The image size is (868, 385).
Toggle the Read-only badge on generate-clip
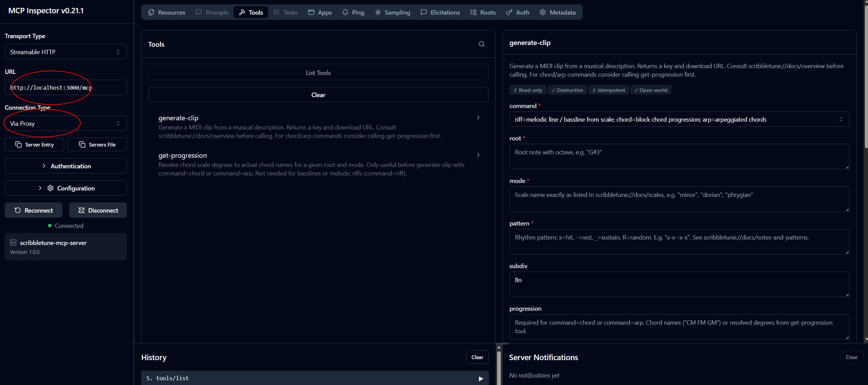click(527, 90)
